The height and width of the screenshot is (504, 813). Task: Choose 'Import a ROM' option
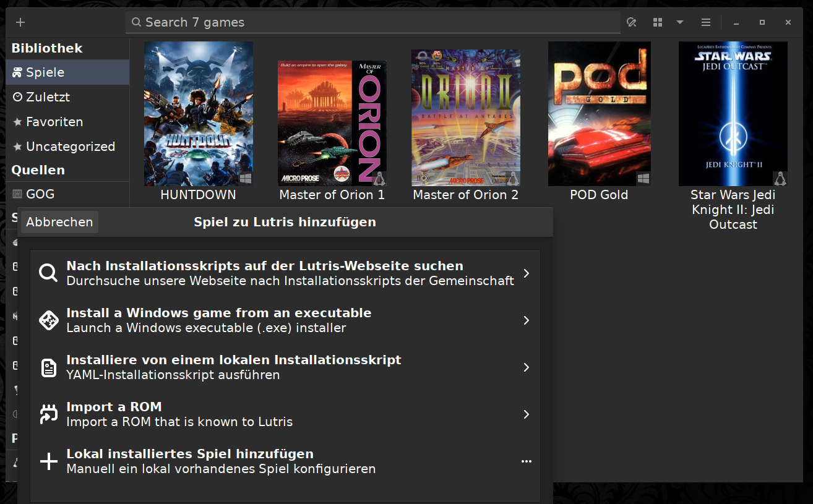pos(285,414)
